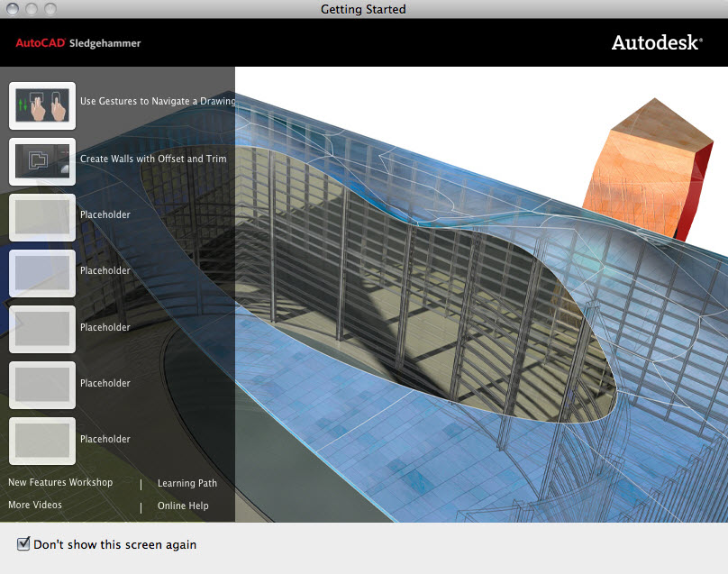Screen dimensions: 728x574
Task: Click 'Create Walls with Offset and Trim' text
Action: 153,159
